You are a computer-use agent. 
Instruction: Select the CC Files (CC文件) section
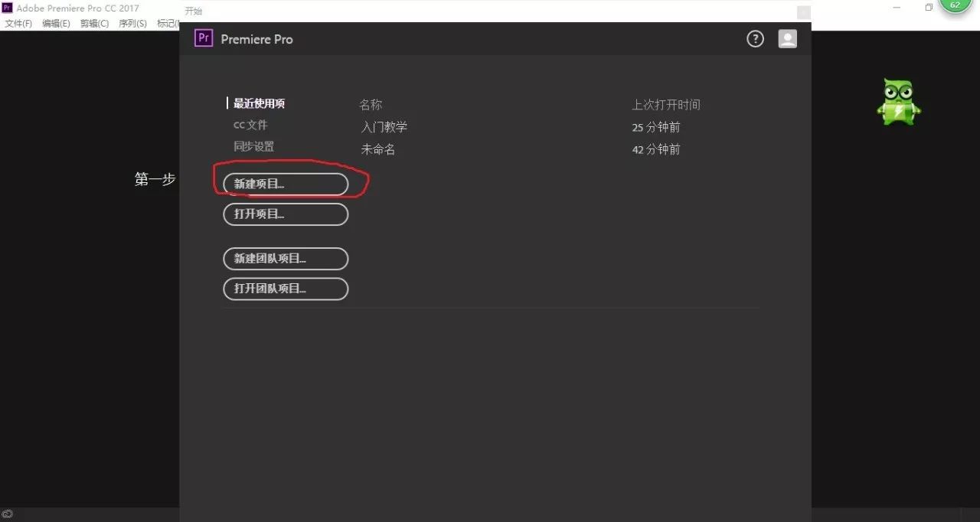coord(250,125)
